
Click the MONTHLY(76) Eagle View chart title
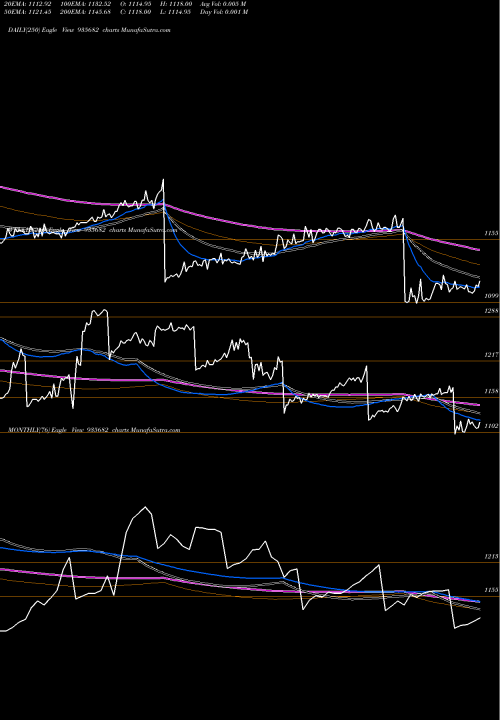(94, 430)
